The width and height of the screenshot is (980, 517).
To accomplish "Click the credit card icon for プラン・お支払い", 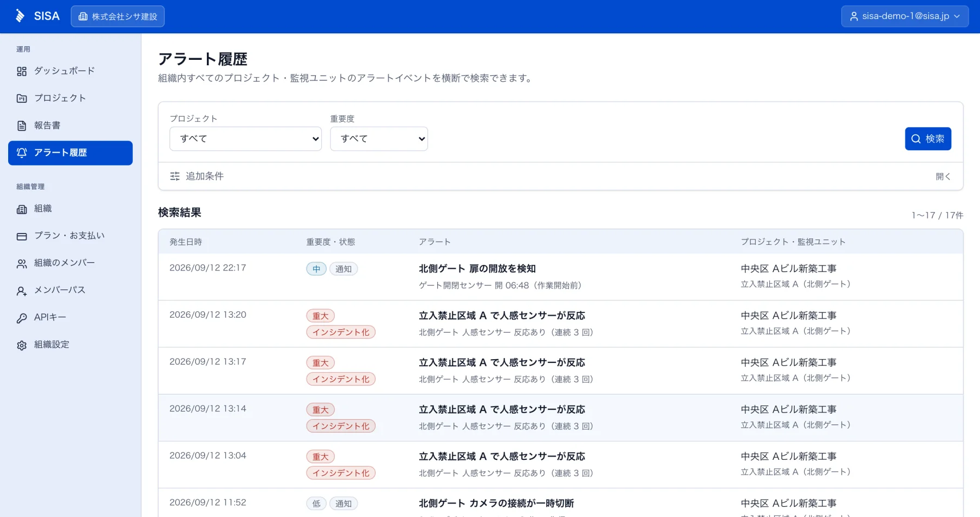I will (22, 236).
